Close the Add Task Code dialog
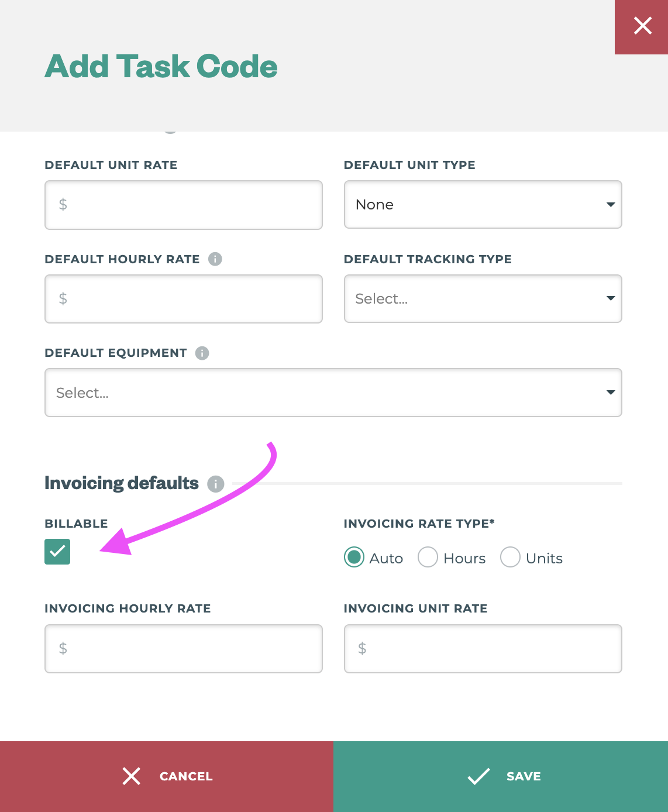 pyautogui.click(x=642, y=27)
